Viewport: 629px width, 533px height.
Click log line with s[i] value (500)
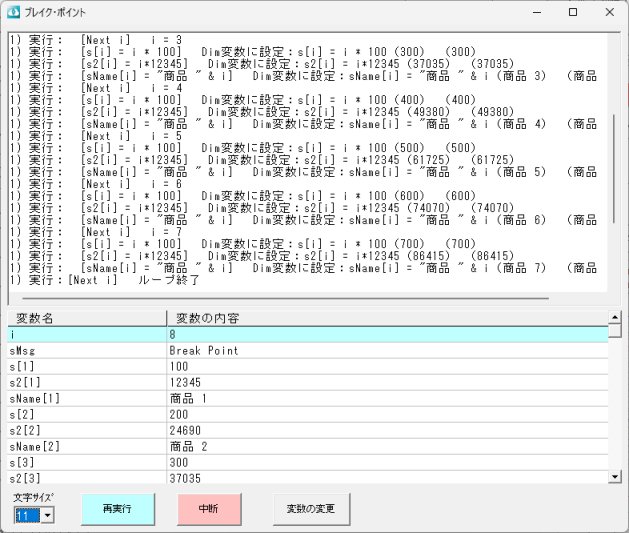243,148
